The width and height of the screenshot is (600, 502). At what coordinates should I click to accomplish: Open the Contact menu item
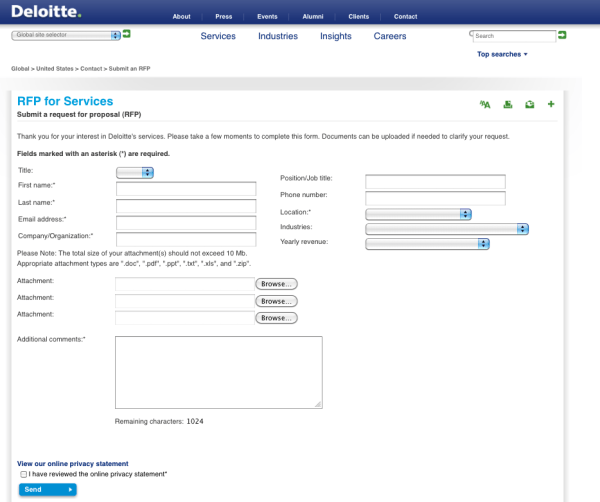coord(405,17)
